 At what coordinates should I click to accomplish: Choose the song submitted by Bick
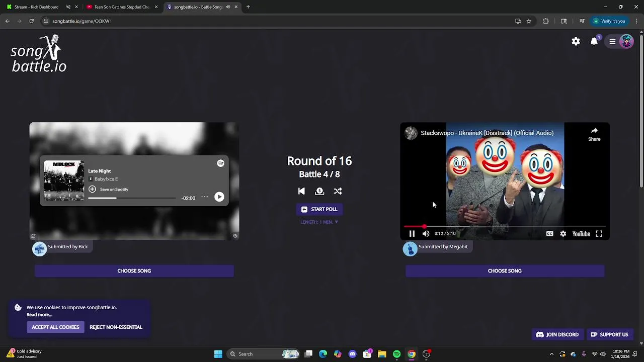134,271
